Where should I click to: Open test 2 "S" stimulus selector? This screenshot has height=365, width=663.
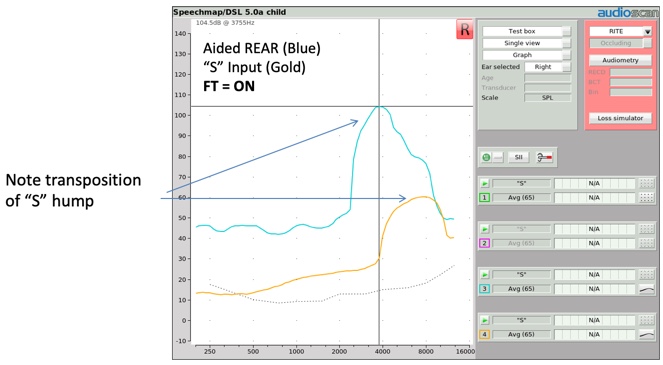coord(521,229)
